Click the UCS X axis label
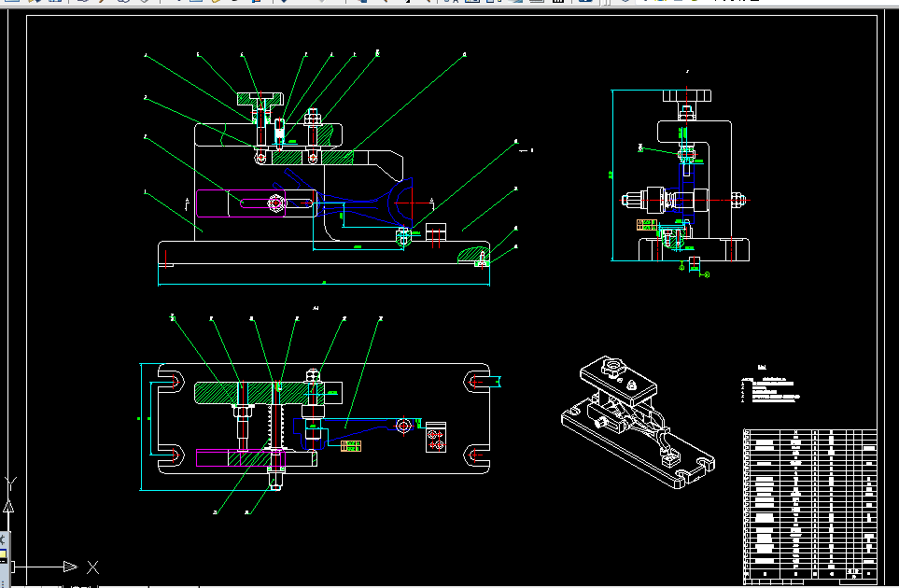Viewport: 899px width, 588px height. pos(92,567)
